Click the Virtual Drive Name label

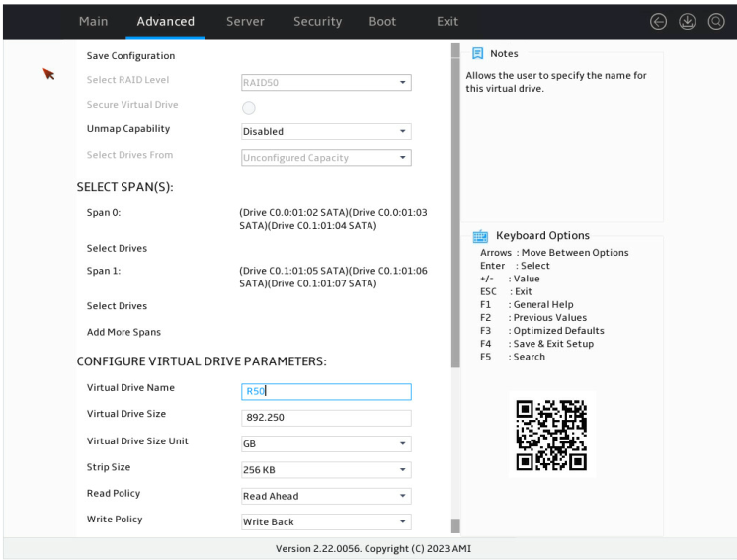130,387
